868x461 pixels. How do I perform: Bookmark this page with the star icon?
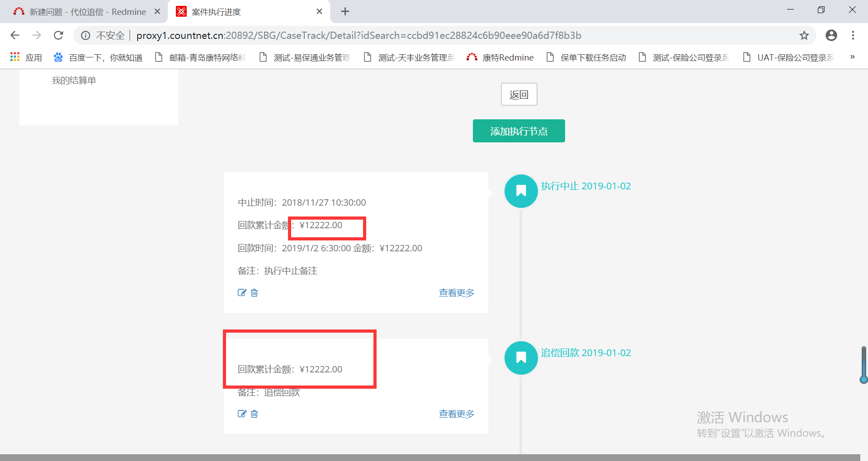(804, 35)
